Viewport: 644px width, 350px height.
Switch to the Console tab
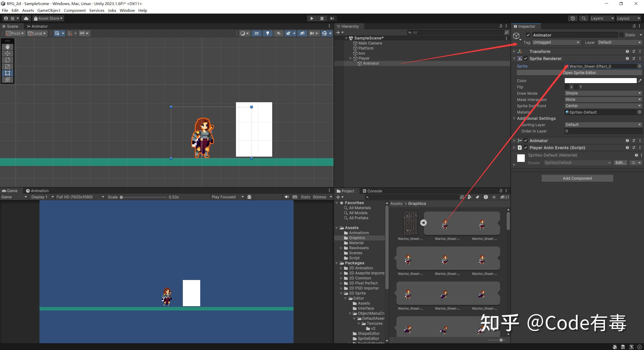pyautogui.click(x=374, y=191)
